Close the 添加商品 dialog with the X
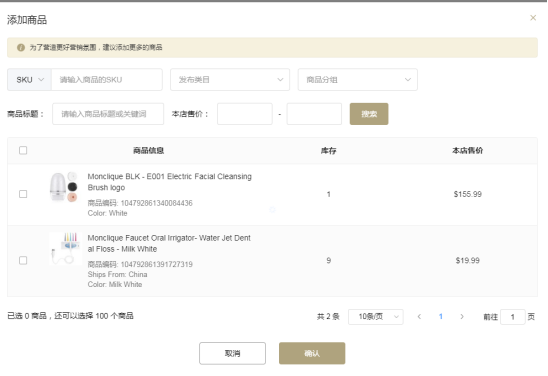This screenshot has width=548, height=376. pos(533,18)
